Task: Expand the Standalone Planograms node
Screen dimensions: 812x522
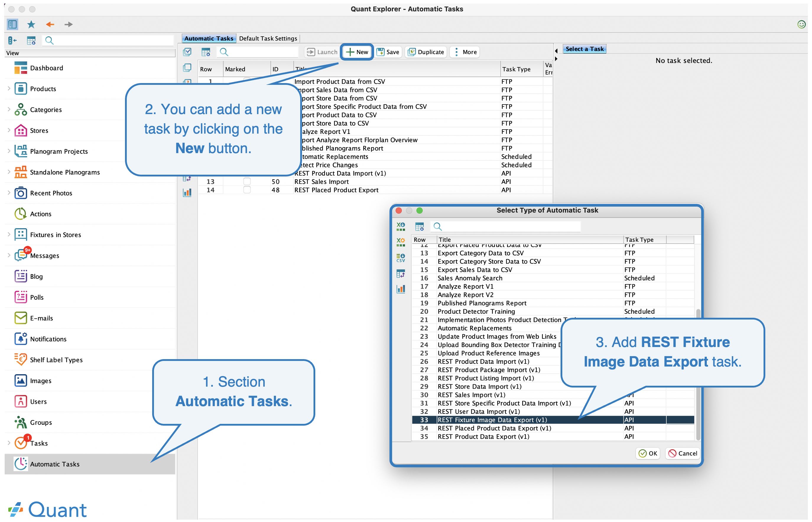Action: pos(9,172)
